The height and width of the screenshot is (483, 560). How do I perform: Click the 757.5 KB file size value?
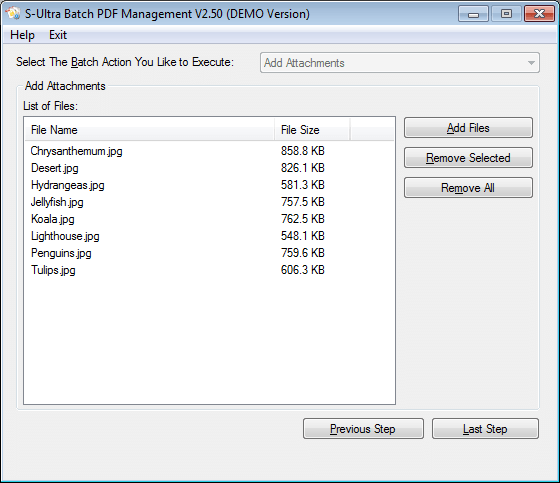click(302, 202)
